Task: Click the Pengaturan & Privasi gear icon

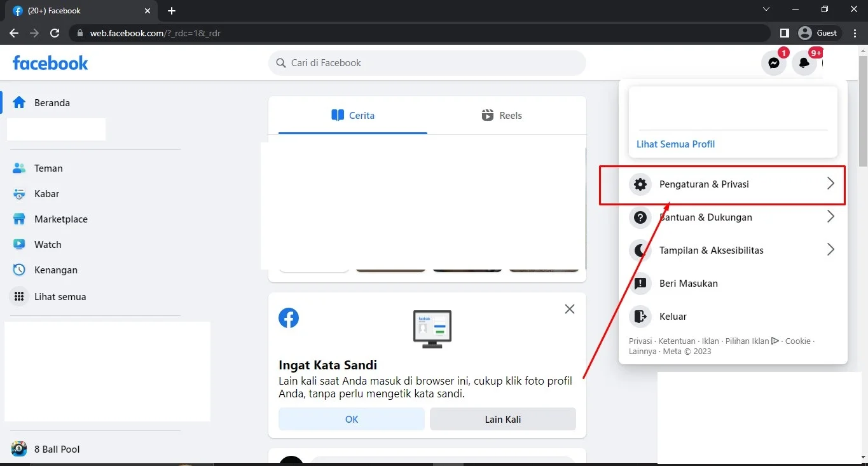Action: click(x=640, y=184)
